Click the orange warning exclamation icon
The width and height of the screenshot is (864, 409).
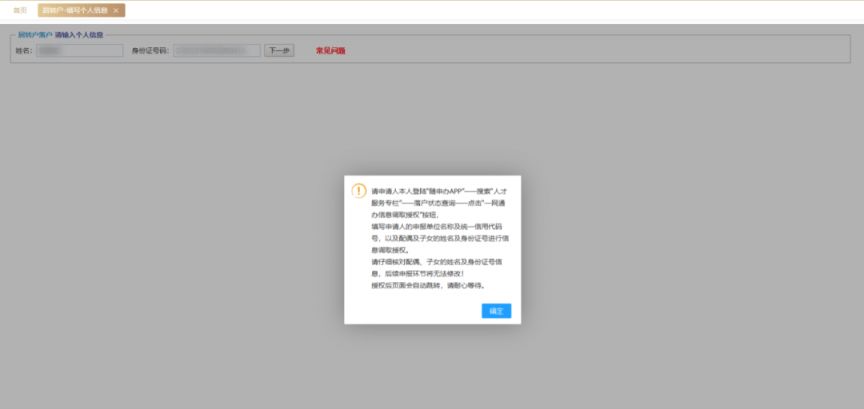pos(359,191)
